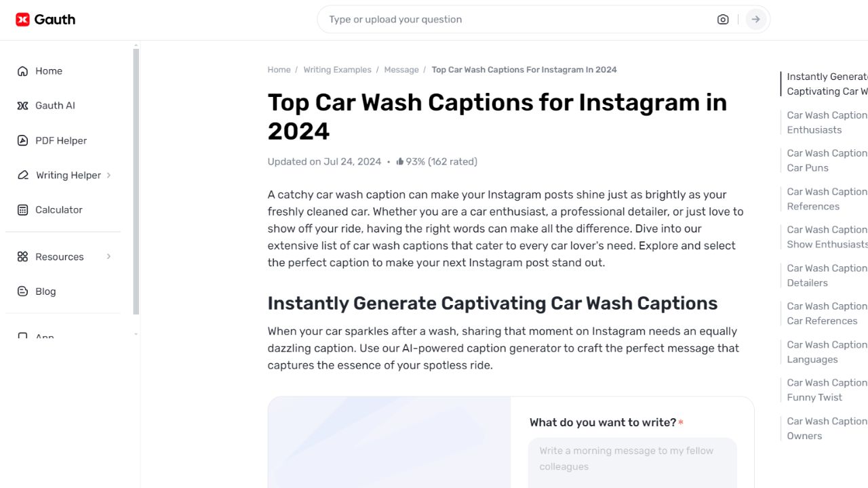Image resolution: width=868 pixels, height=488 pixels.
Task: Click the 'What do you want to write?' input field
Action: point(632,461)
